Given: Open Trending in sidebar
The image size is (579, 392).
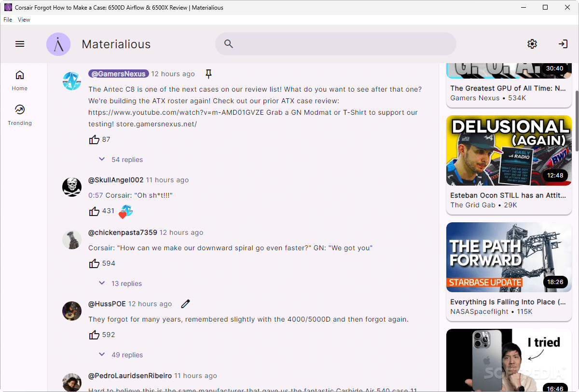Looking at the screenshot, I should tap(20, 115).
